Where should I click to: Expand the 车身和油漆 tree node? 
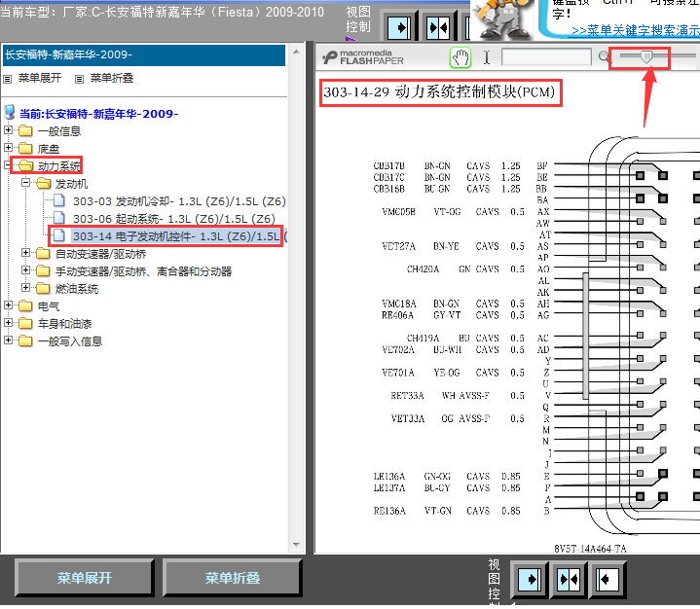pos(8,323)
